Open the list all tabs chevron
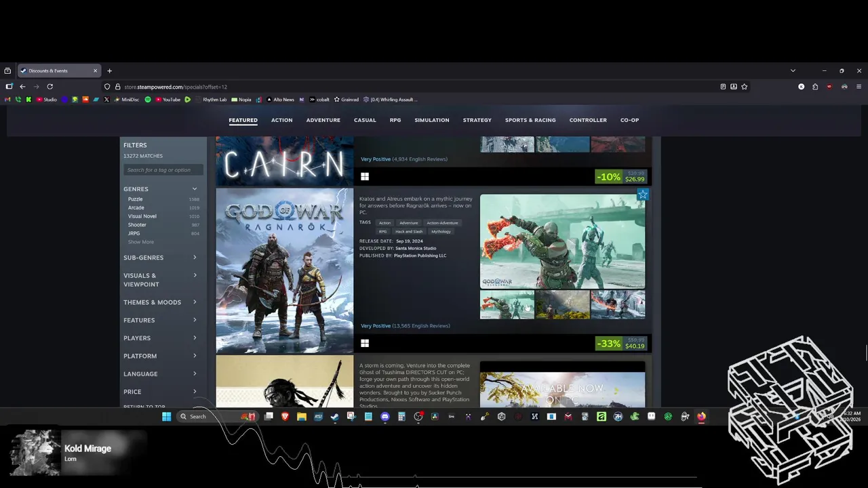 [x=793, y=70]
